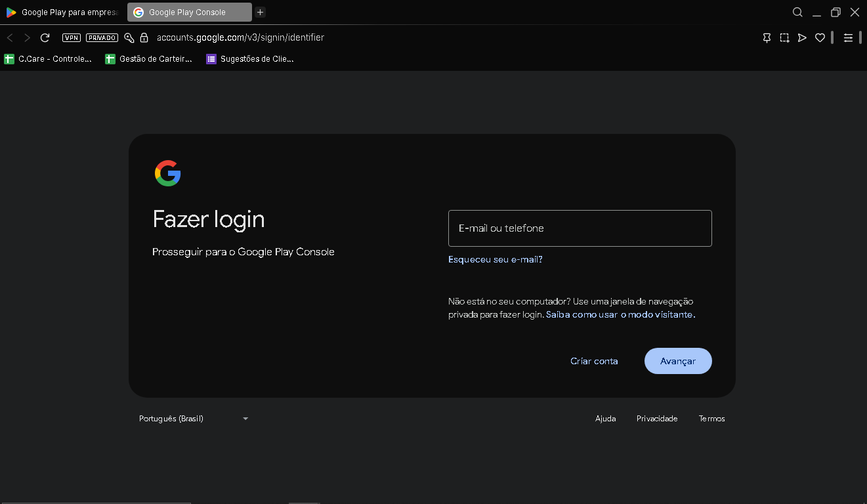
Task: Switch to Google Play para empresas tab
Action: 62,12
